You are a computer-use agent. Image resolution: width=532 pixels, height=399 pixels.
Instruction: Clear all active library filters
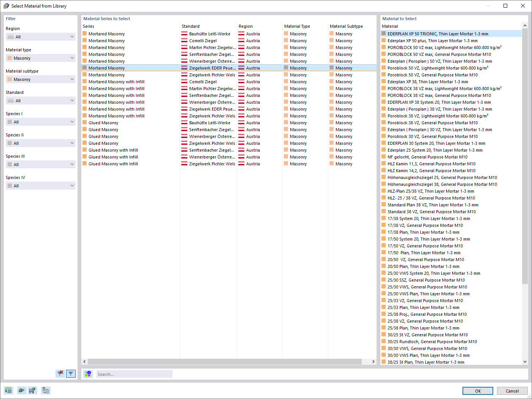pos(60,374)
